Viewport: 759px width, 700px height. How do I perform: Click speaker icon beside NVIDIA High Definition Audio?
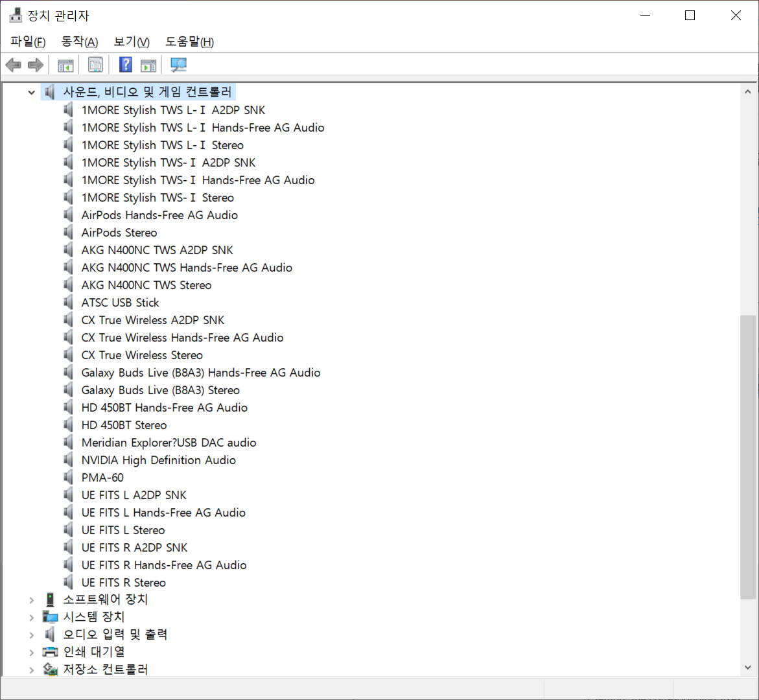click(68, 460)
